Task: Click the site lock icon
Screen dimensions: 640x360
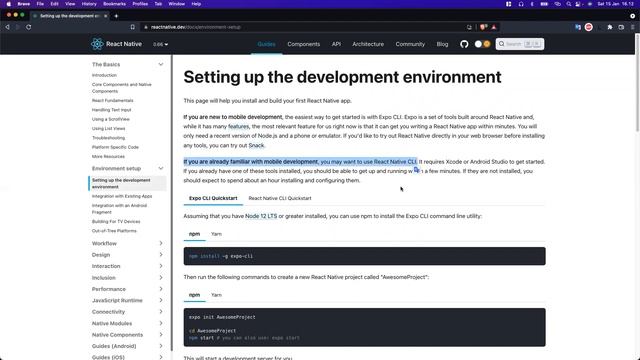Action: coord(145,27)
